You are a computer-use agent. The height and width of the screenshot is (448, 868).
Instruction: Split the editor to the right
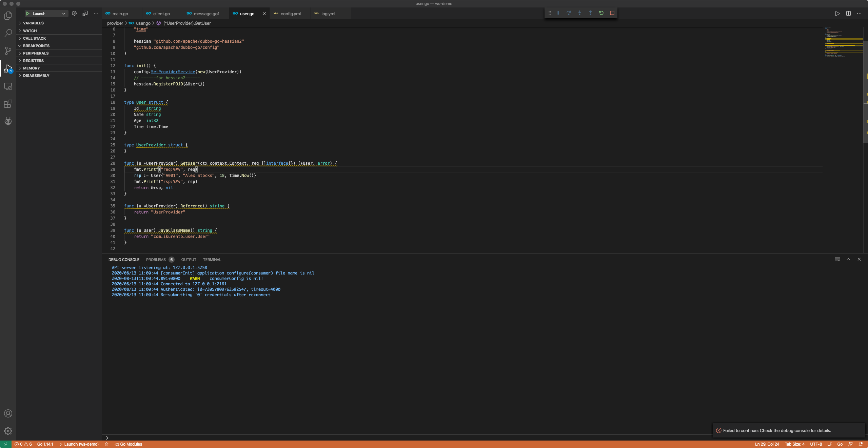tap(848, 14)
